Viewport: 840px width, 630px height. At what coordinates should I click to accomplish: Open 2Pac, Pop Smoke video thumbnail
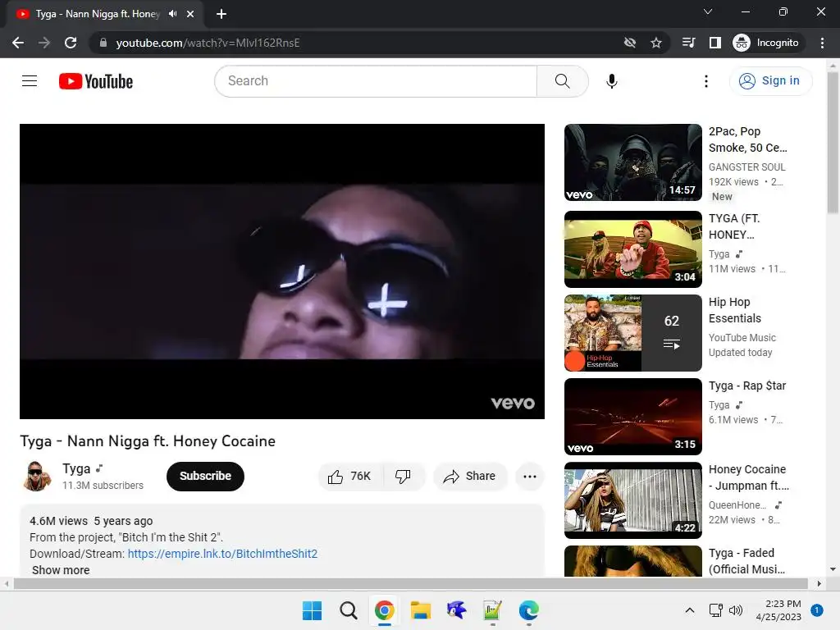[x=632, y=162]
